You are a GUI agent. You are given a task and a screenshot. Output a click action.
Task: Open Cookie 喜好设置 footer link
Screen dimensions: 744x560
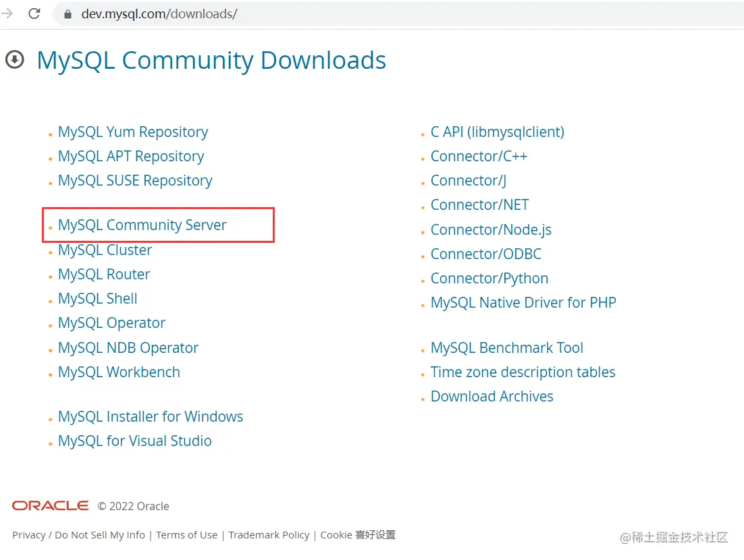click(x=358, y=535)
